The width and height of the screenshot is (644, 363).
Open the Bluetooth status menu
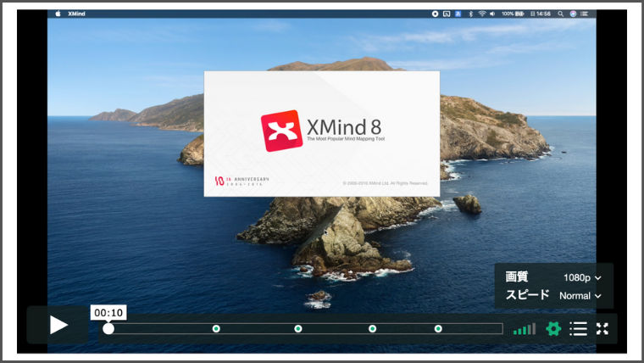[x=470, y=14]
